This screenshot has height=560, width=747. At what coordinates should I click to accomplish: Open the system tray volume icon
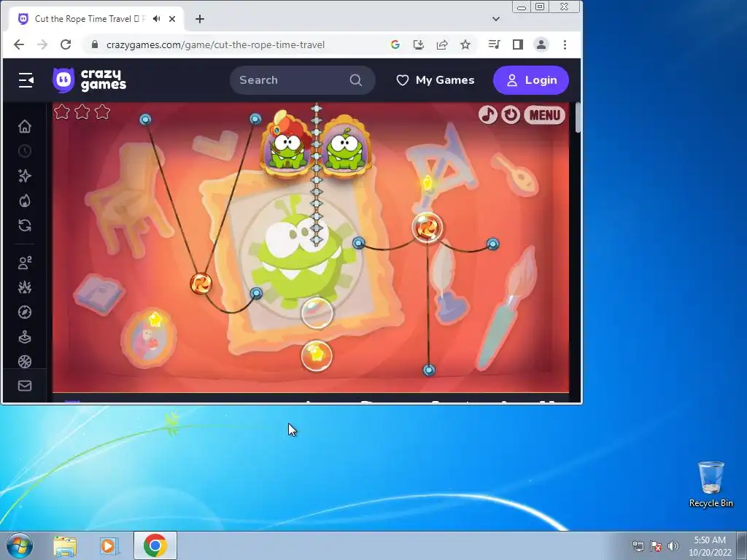[x=673, y=546]
